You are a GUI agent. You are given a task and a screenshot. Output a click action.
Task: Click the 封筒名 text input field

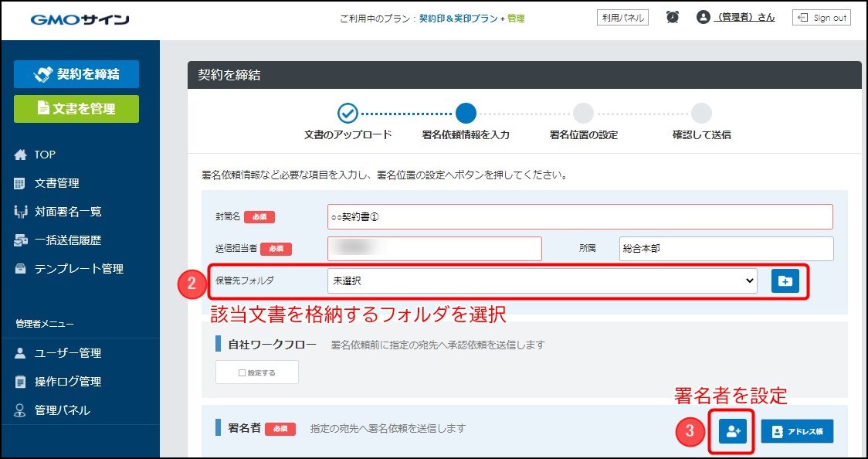tap(579, 217)
